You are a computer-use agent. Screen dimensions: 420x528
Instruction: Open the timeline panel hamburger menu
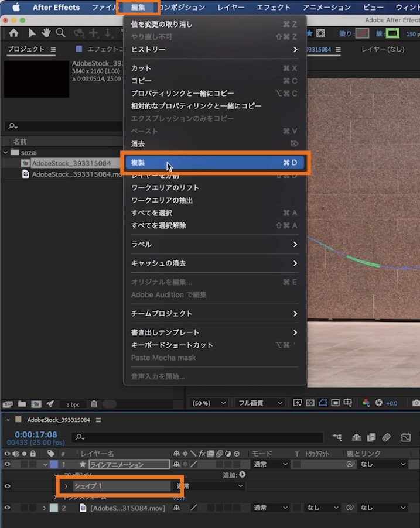(x=98, y=420)
